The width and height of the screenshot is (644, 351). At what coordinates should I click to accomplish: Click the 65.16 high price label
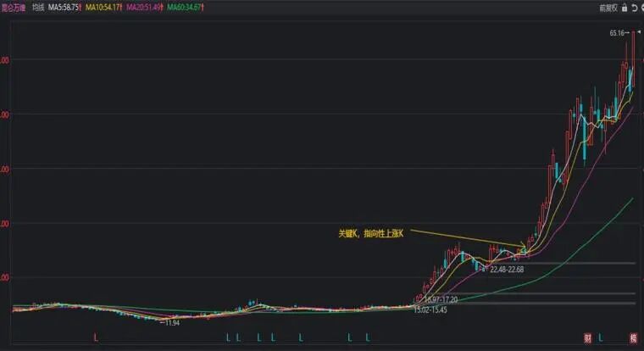pyautogui.click(x=617, y=33)
